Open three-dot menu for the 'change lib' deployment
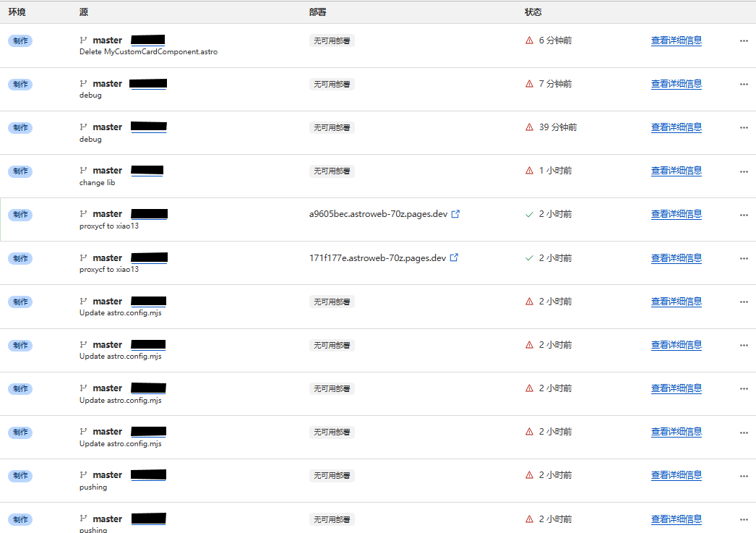This screenshot has height=533, width=756. [x=744, y=171]
